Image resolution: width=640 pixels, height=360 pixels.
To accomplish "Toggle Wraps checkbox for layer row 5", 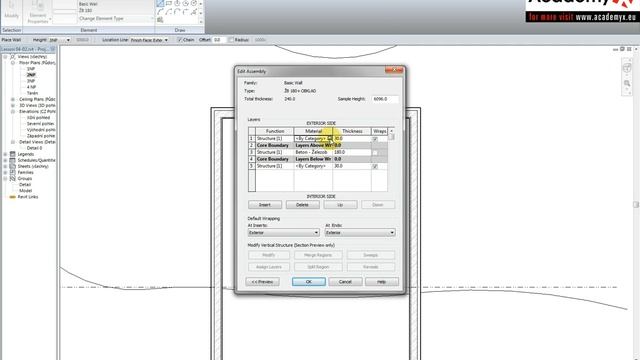I will 375,167.
